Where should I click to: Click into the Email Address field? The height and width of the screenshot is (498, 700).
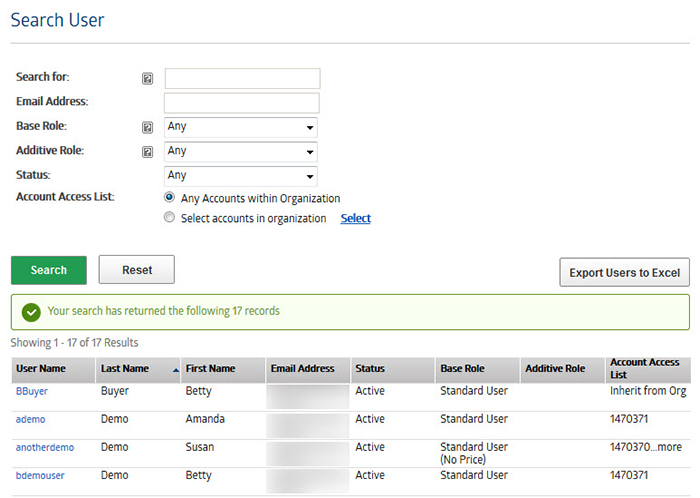pyautogui.click(x=242, y=103)
